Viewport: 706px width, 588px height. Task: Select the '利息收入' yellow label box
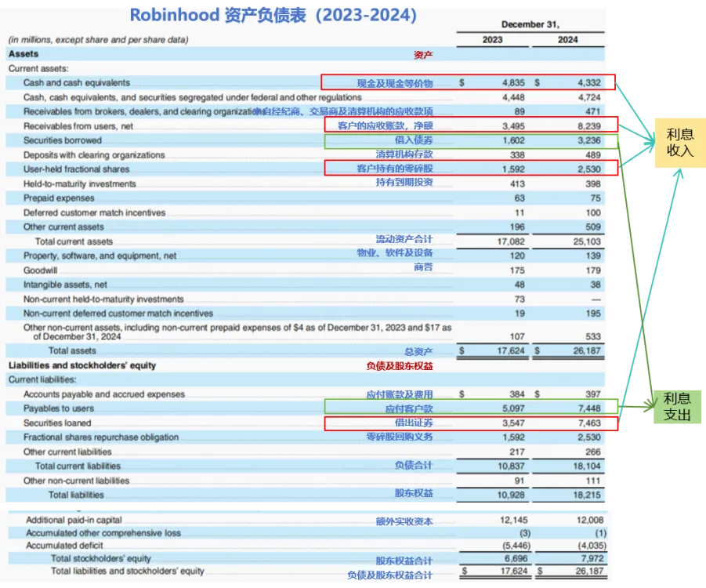pos(680,143)
